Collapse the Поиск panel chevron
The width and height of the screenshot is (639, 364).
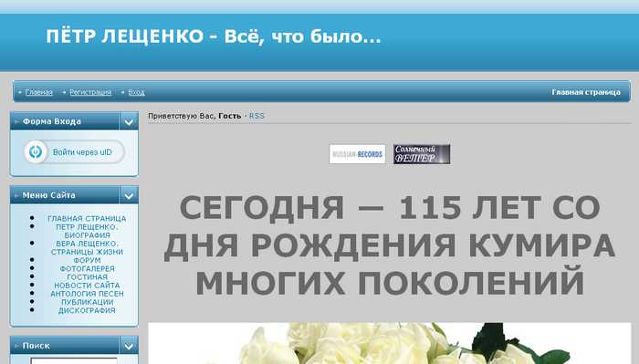tap(129, 346)
